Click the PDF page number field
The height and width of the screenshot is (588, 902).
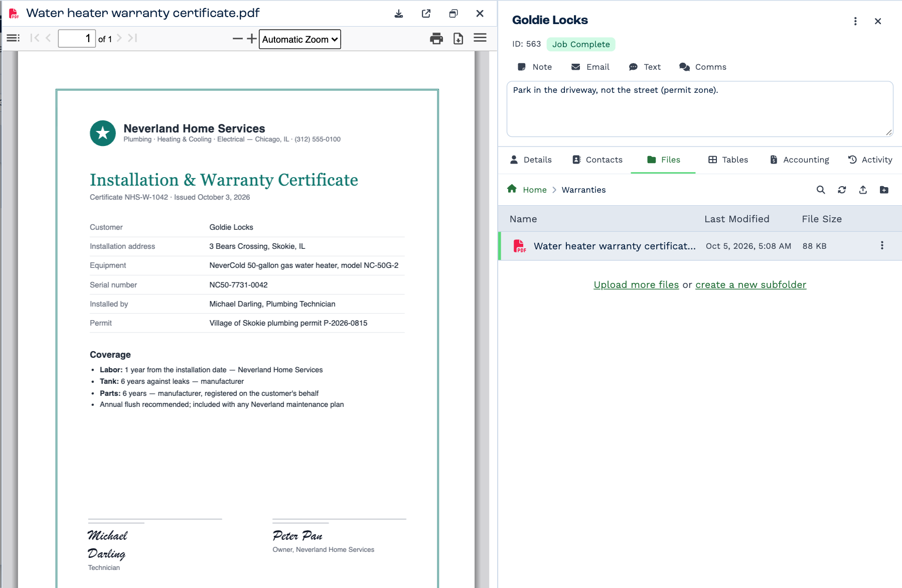click(x=77, y=39)
